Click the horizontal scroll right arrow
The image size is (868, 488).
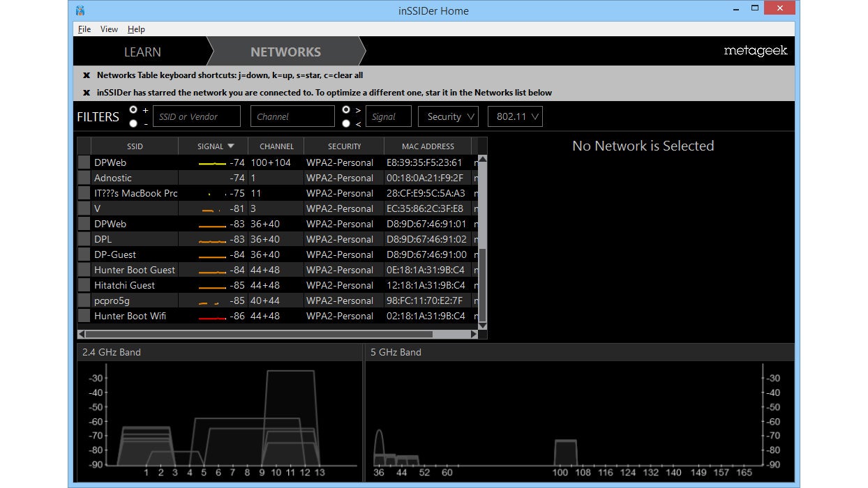tap(474, 335)
